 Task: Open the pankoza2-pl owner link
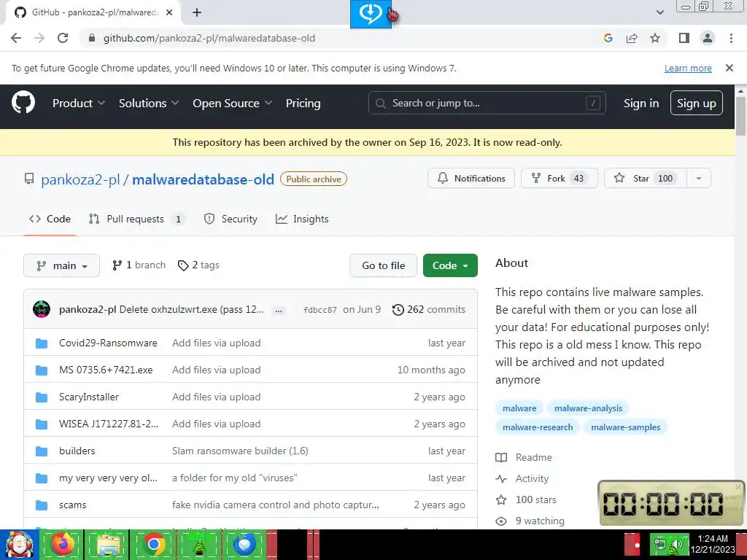80,180
